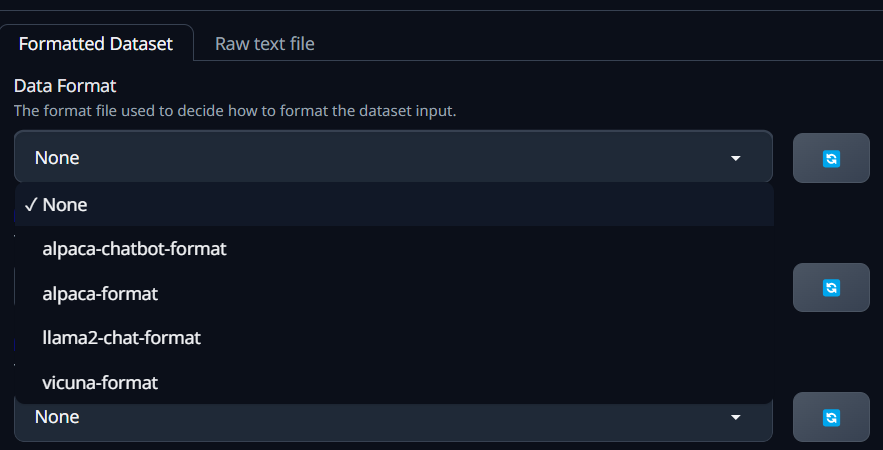Switch to the Formatted Dataset tab
The width and height of the screenshot is (883, 450).
[x=96, y=44]
